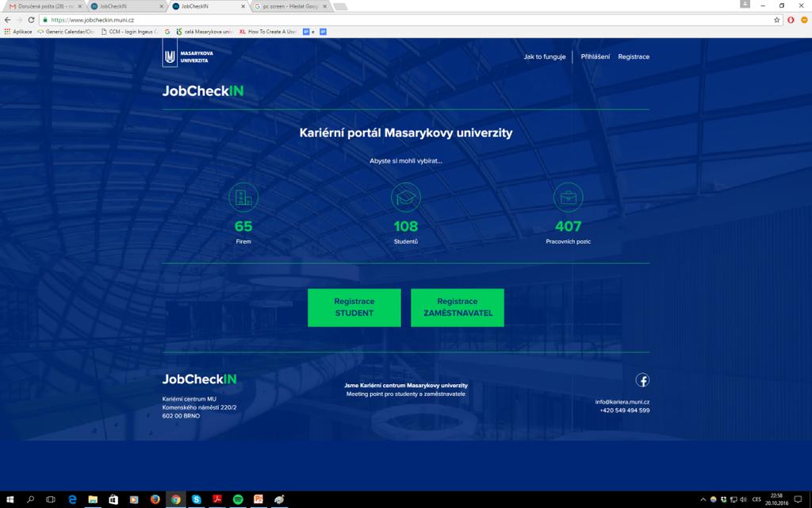Screen dimensions: 812x508
Task: Click the briefcase icon above Pracovních pozic
Action: 568,198
